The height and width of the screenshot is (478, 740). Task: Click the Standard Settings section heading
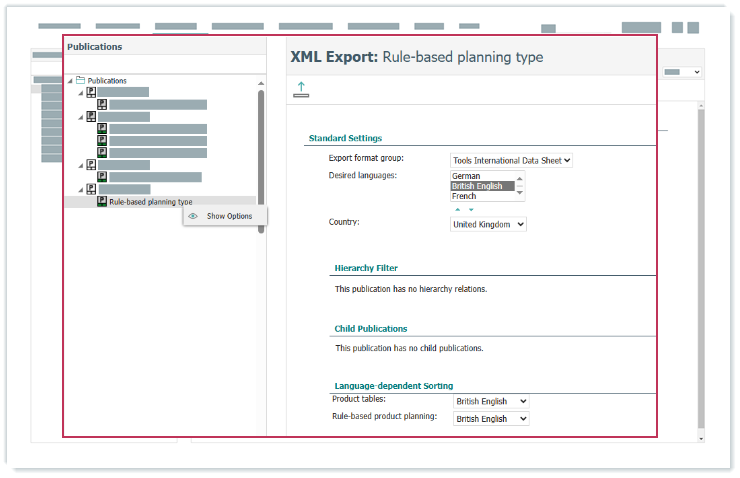pos(345,138)
